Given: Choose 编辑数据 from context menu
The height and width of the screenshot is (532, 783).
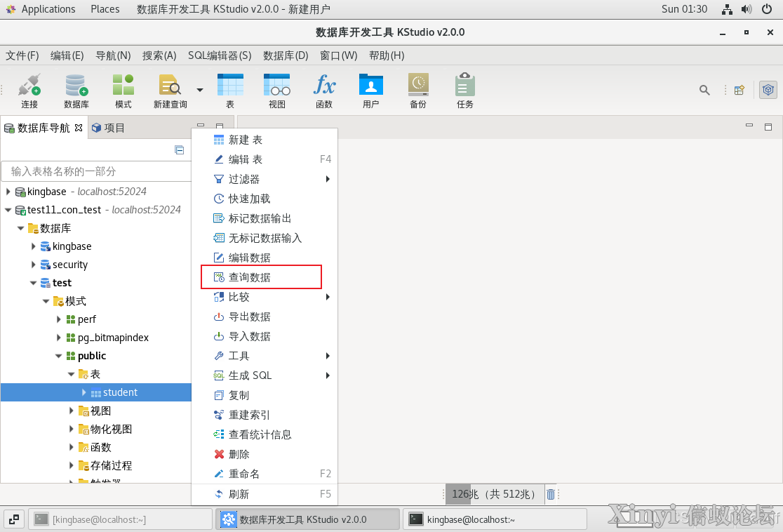Looking at the screenshot, I should pyautogui.click(x=265, y=258).
